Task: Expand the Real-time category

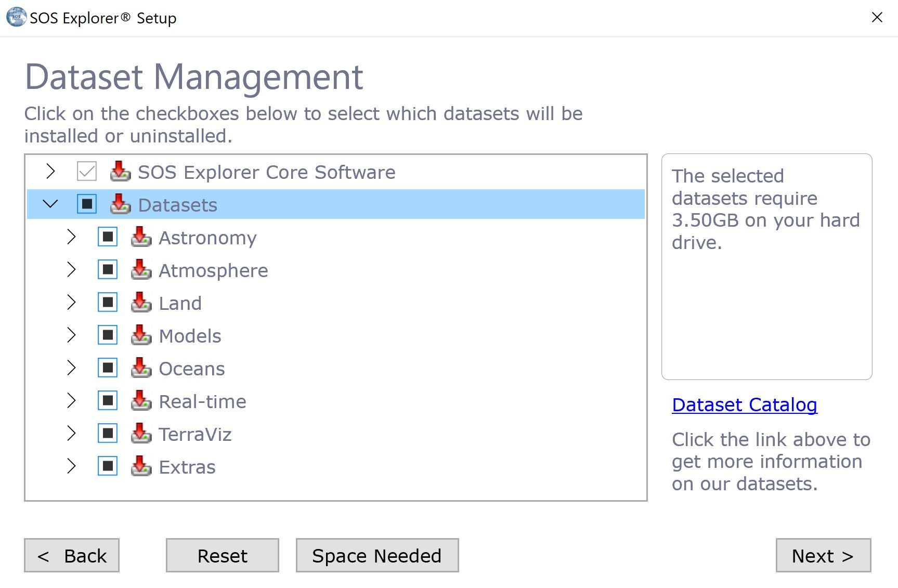Action: pos(71,400)
